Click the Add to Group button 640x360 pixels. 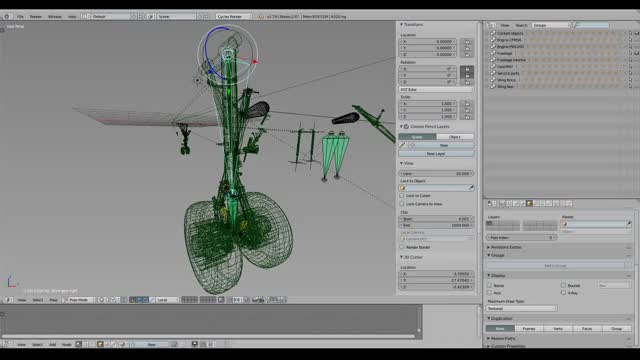point(555,265)
